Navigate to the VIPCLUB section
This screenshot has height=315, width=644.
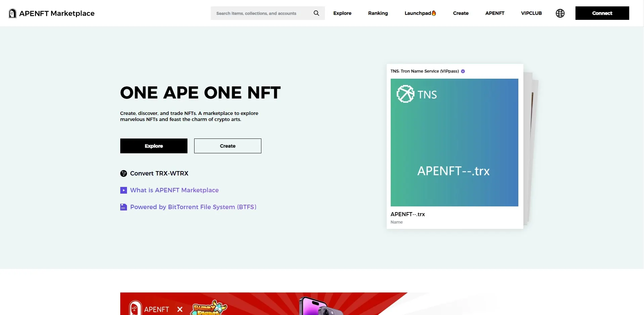point(531,13)
